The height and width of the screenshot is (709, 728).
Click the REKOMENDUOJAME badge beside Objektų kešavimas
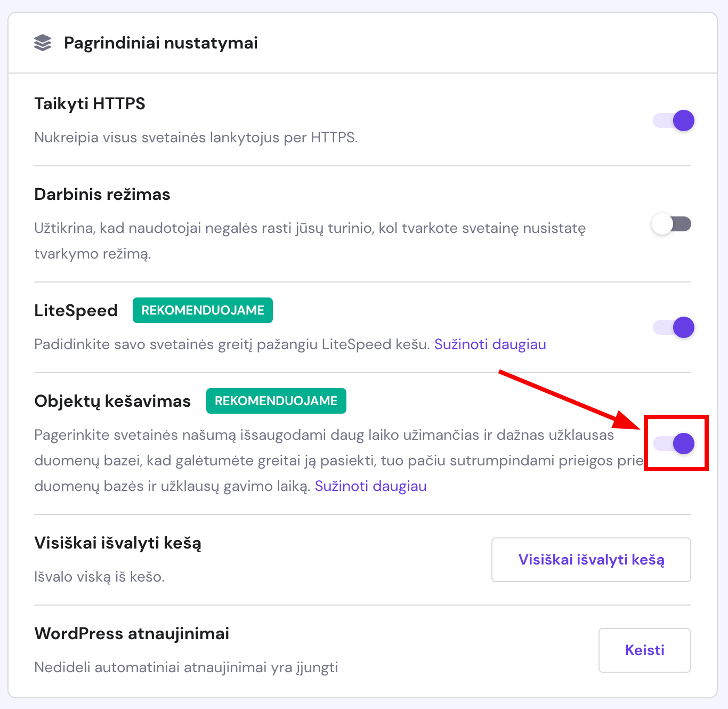276,400
